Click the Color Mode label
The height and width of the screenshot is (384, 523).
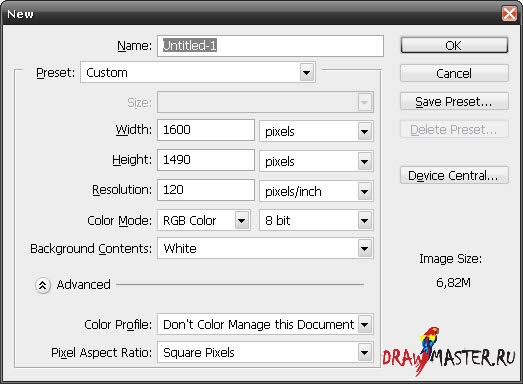pos(119,221)
